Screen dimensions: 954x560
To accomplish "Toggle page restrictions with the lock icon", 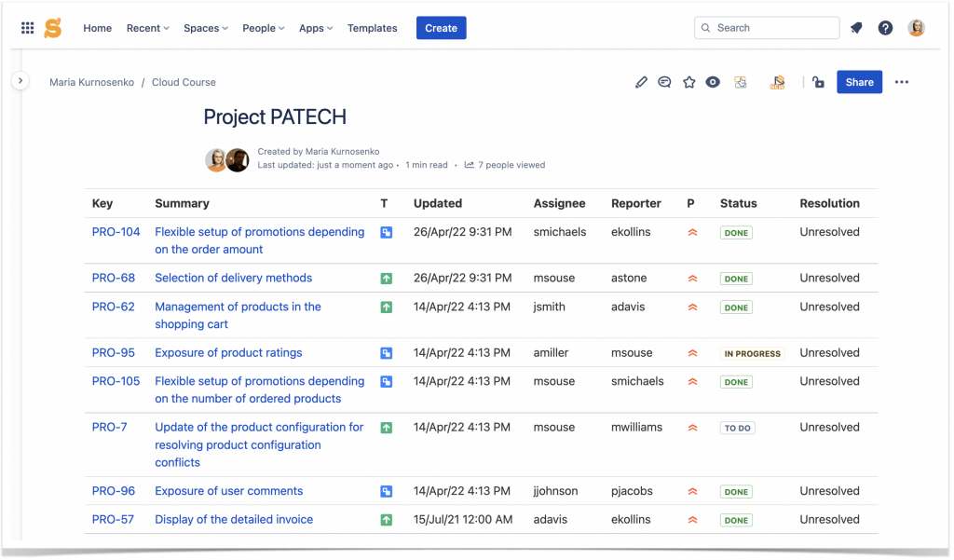I will (x=817, y=82).
